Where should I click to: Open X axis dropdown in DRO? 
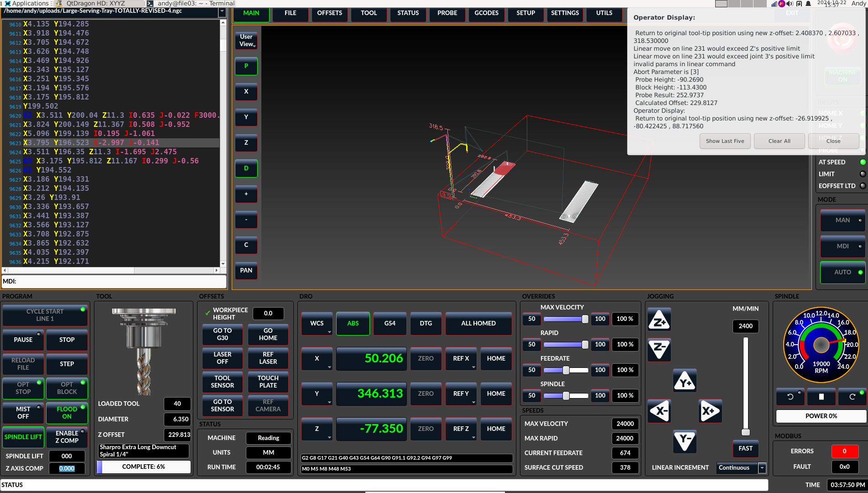(x=317, y=359)
